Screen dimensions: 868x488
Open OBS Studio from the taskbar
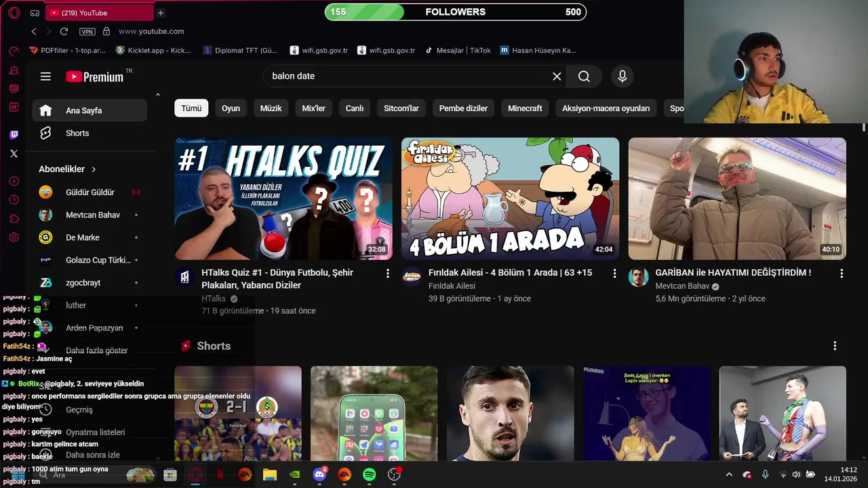(394, 474)
